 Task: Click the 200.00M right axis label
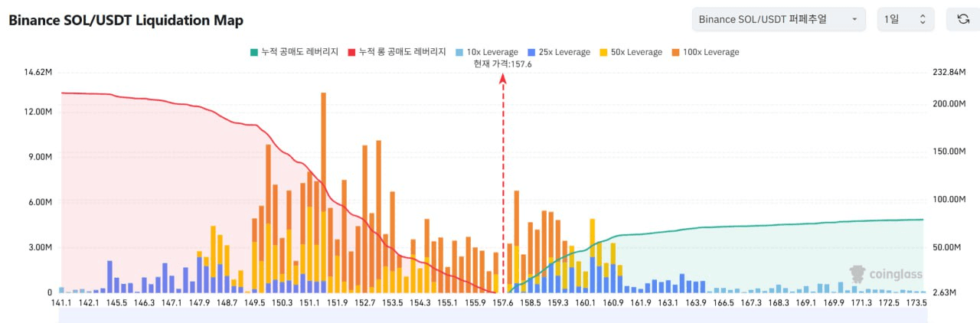pyautogui.click(x=950, y=104)
